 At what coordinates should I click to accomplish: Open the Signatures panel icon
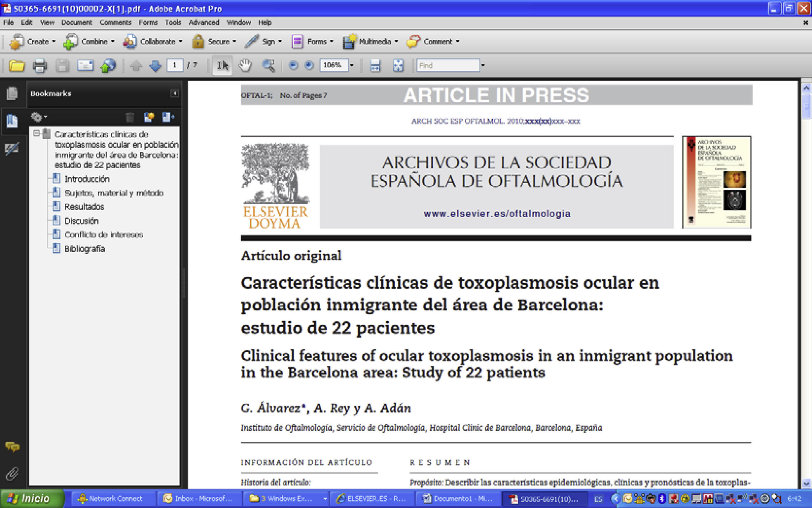point(12,148)
